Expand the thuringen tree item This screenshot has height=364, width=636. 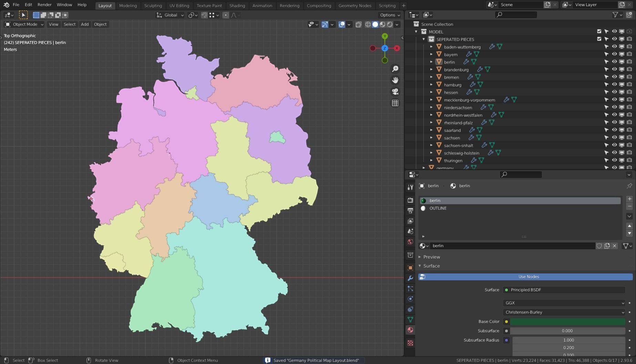pos(431,160)
